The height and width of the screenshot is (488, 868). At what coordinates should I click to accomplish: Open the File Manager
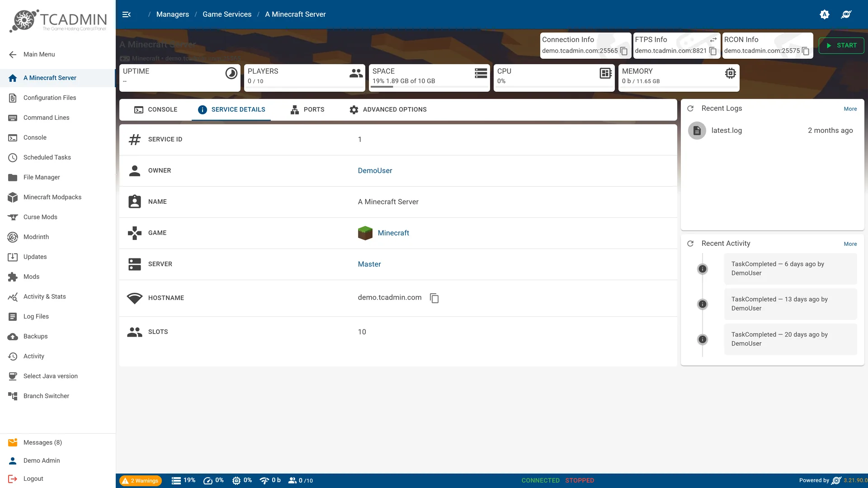tap(58, 177)
